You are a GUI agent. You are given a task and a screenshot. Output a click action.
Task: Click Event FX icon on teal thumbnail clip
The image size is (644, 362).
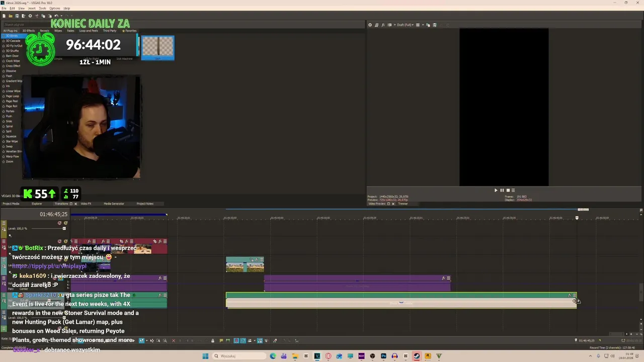257,260
